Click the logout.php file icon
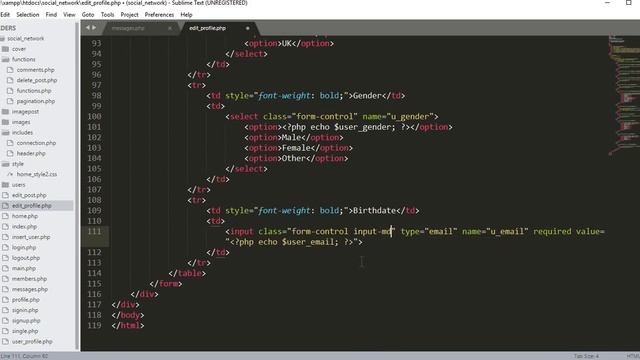The image size is (640, 360). coord(5,258)
